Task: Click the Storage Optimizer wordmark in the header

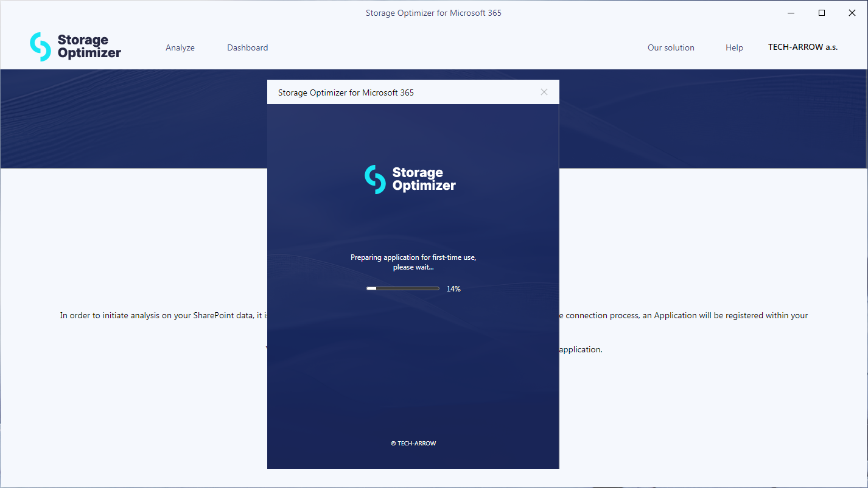Action: pyautogui.click(x=89, y=47)
